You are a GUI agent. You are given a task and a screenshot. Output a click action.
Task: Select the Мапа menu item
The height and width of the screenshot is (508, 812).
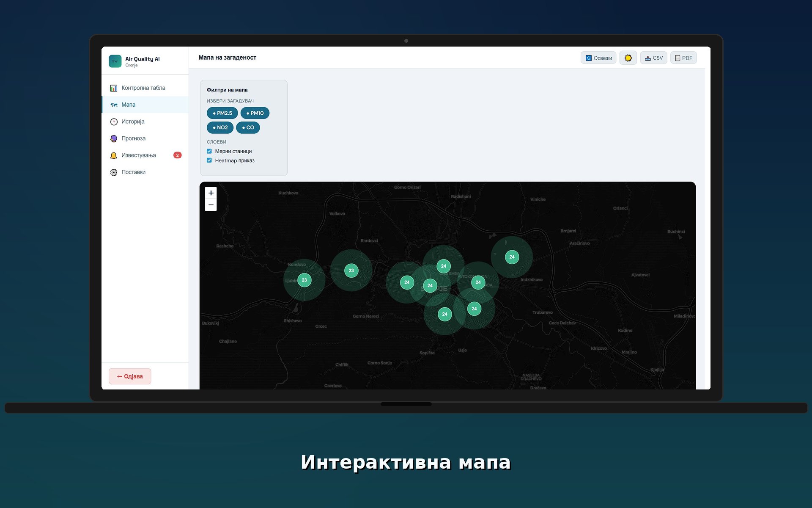coord(145,105)
